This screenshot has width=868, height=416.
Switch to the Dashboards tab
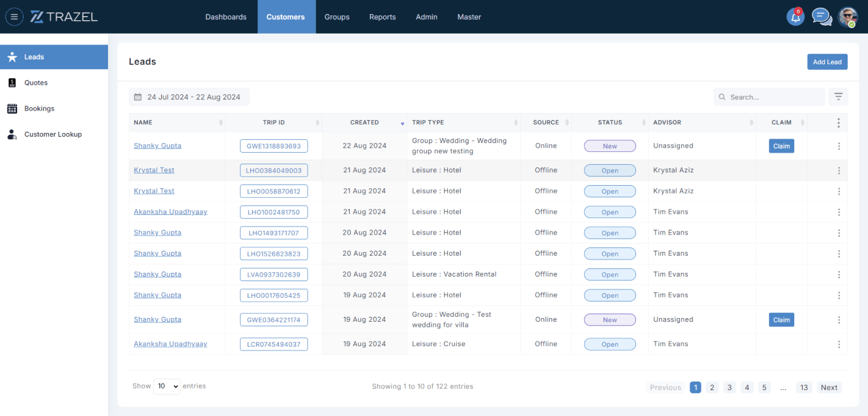[226, 17]
